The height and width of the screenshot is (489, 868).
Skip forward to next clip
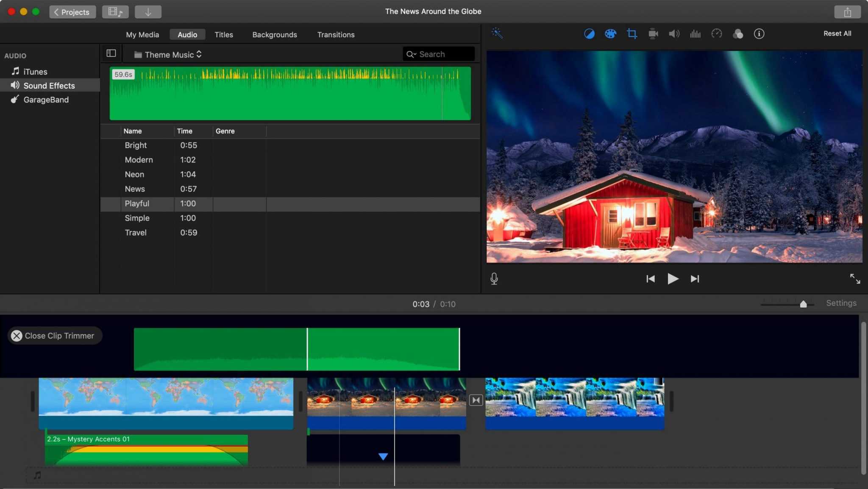coord(695,279)
